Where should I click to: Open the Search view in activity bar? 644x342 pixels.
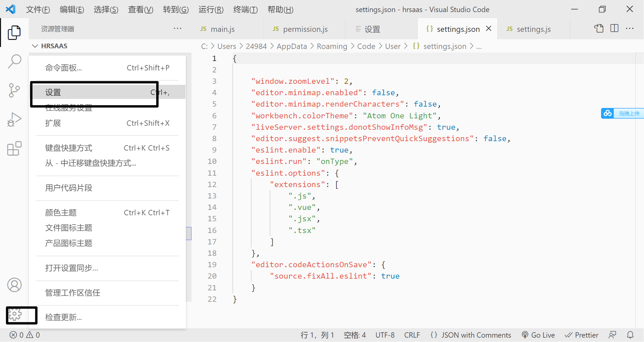tap(14, 62)
